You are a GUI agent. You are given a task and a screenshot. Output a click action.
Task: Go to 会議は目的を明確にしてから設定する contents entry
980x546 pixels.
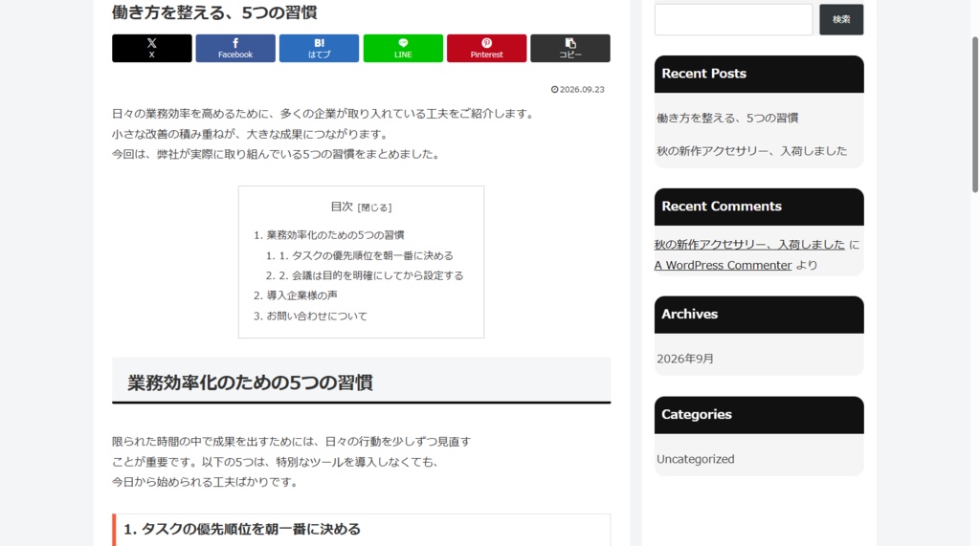tap(370, 275)
